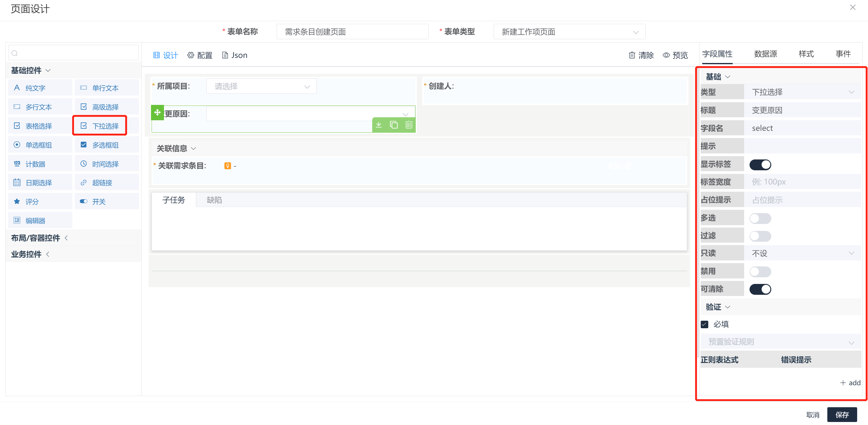
Task: Choose the 日期选择 date picker control
Action: click(x=40, y=183)
